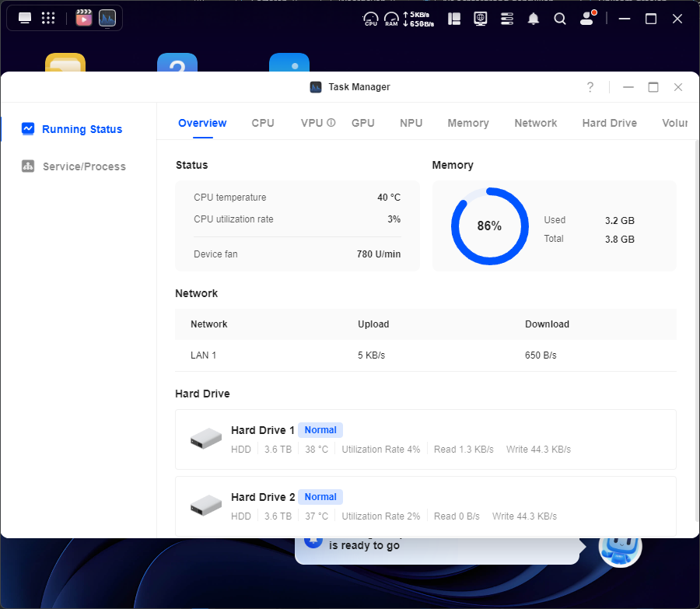700x609 pixels.
Task: Click the VPU info circle icon
Action: pyautogui.click(x=331, y=123)
